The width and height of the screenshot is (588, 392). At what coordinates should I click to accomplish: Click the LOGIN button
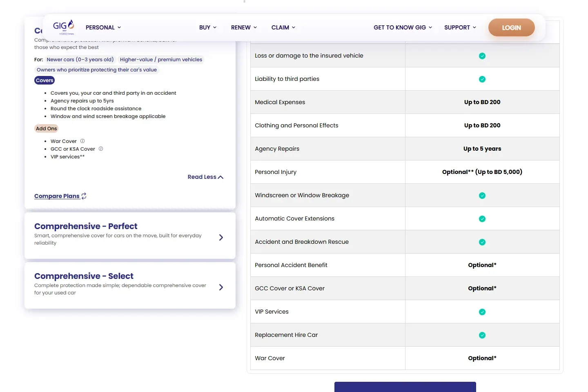pos(511,27)
